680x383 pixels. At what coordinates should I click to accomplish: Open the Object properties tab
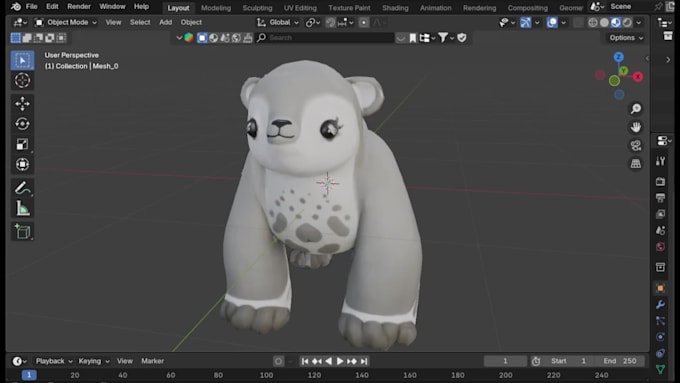[x=660, y=288]
